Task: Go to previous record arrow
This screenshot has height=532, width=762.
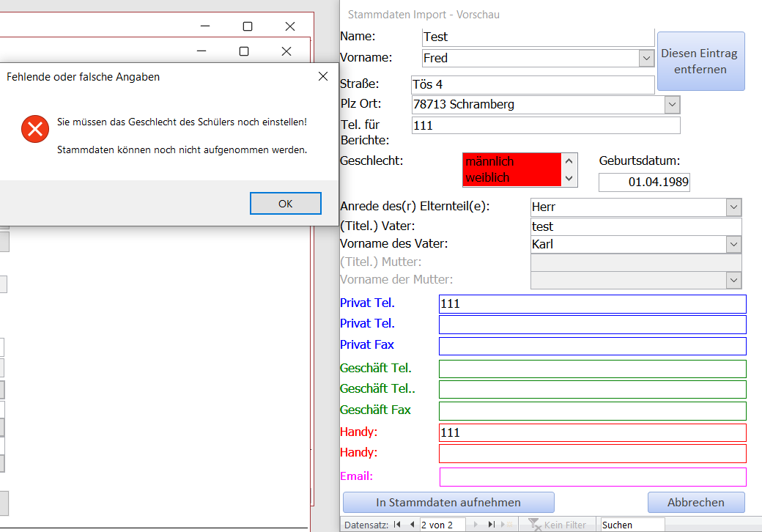Action: click(412, 525)
